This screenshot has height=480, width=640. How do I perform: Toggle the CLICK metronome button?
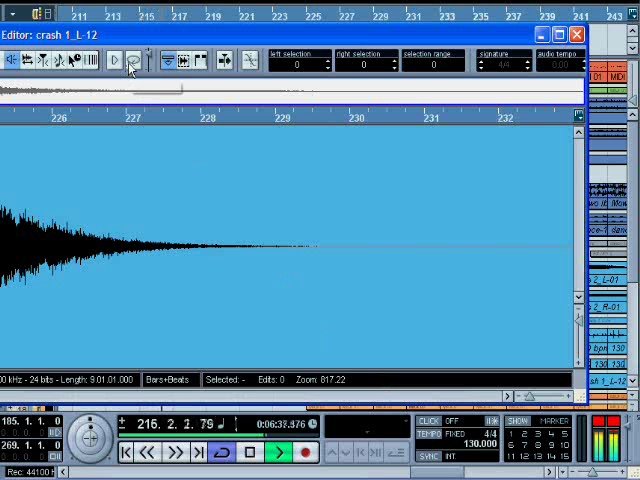tap(429, 421)
